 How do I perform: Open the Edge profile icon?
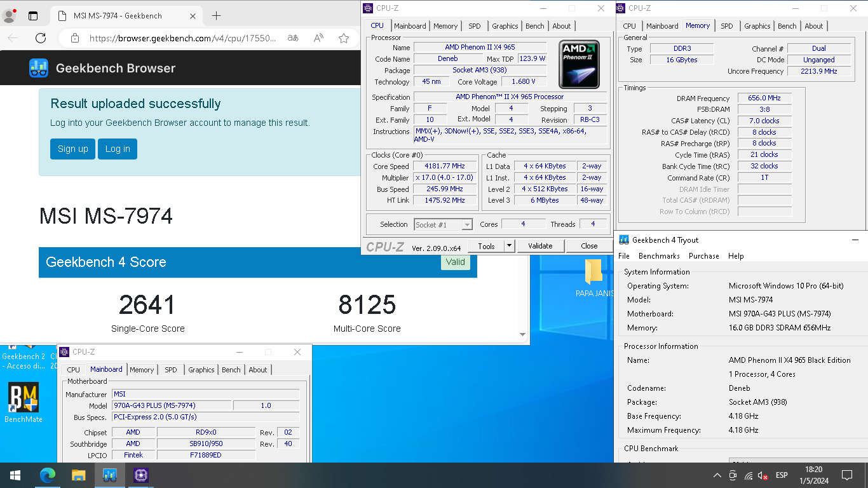click(10, 16)
